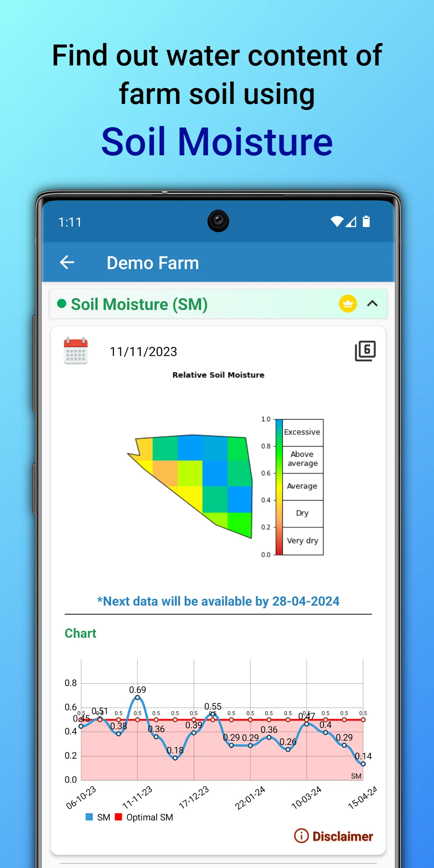Viewport: 434px width, 868px height.
Task: Tap the back arrow beside Demo Farm
Action: [x=67, y=262]
